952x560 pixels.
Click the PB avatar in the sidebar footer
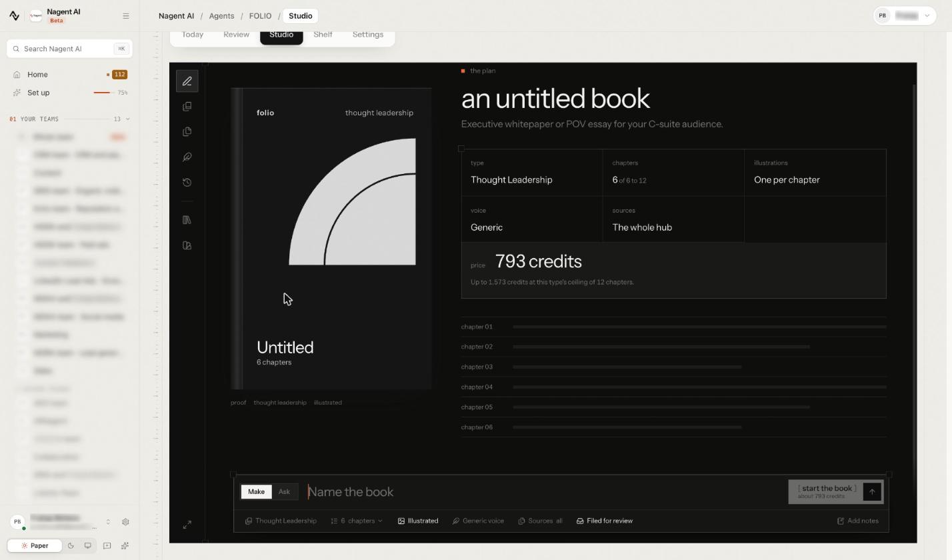(17, 522)
